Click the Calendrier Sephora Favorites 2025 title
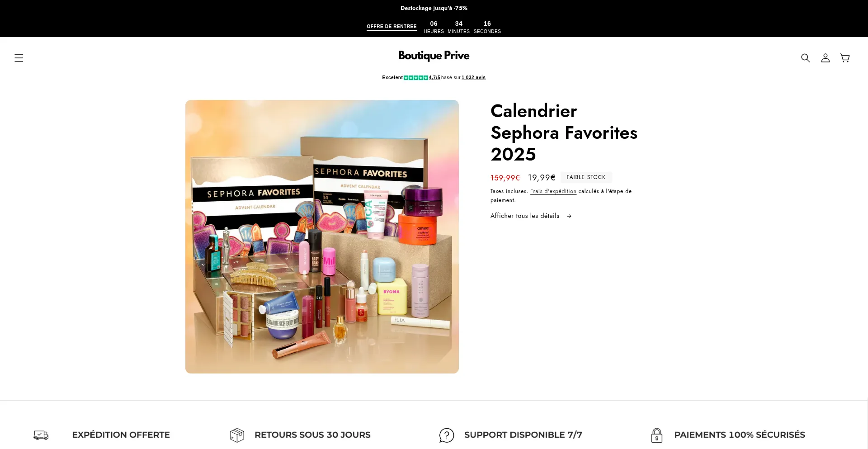 (564, 132)
